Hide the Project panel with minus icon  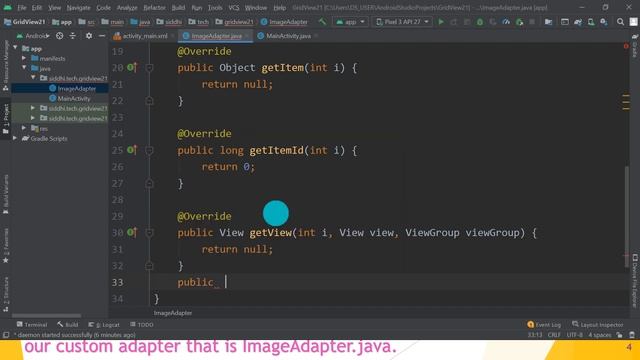(102, 36)
